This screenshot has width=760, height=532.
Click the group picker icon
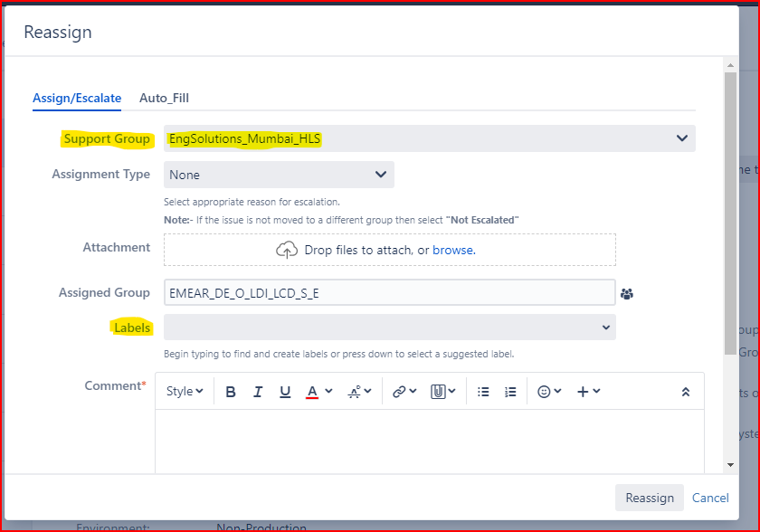pos(627,294)
